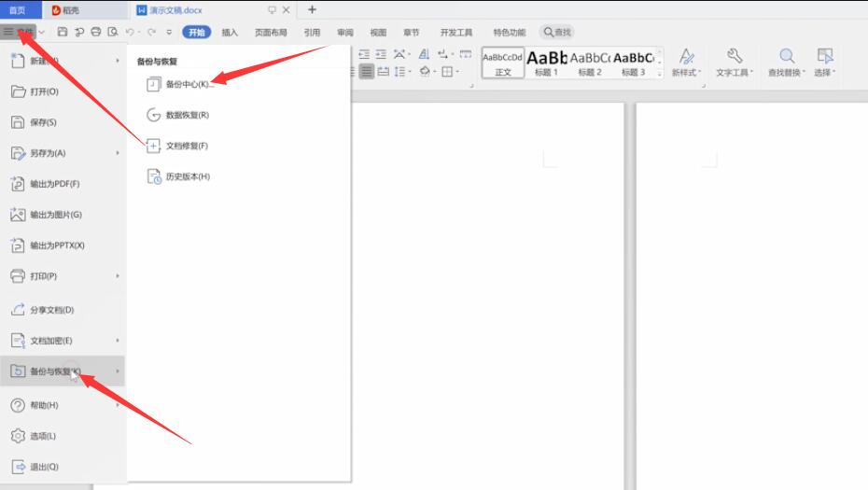Screen dimensions: 868x490
Task: Apply the 标题 2 heading style
Action: click(x=590, y=63)
